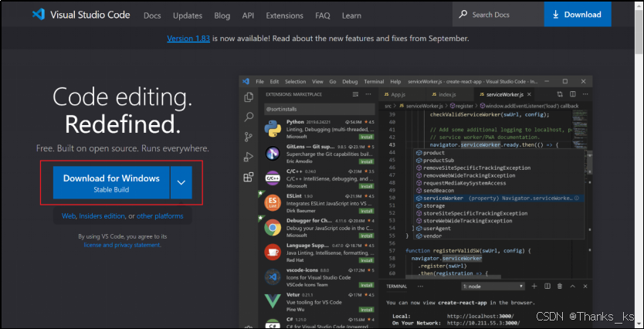Open the Extensions navigation item

[285, 15]
